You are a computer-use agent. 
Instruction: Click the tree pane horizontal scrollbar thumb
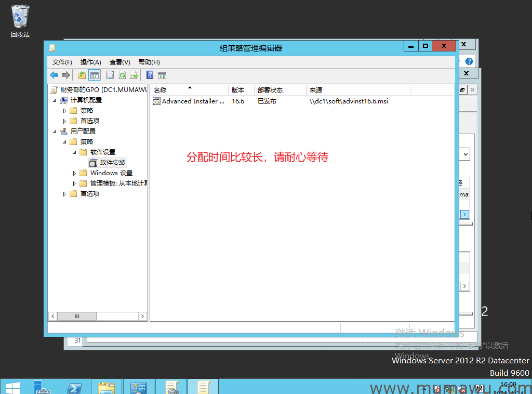point(76,316)
